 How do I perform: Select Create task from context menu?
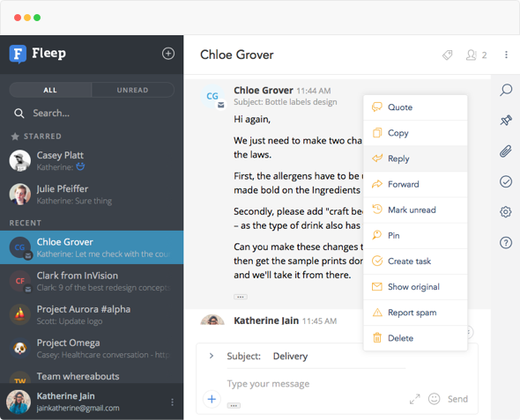pos(415,262)
